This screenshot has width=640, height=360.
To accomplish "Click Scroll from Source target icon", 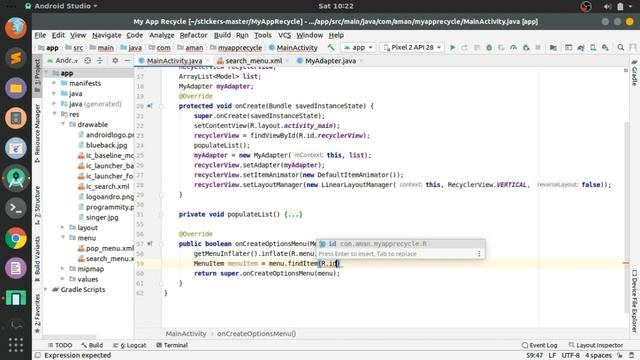I will 87,60.
